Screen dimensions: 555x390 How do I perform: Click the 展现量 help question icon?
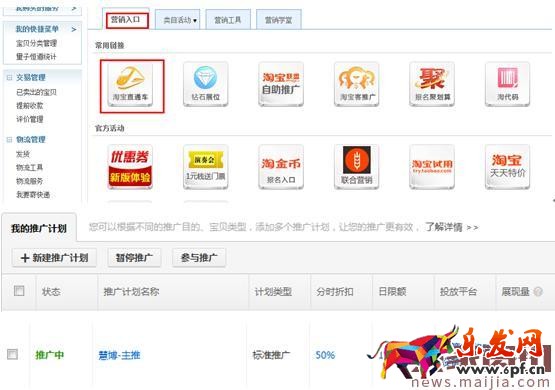coord(538,292)
